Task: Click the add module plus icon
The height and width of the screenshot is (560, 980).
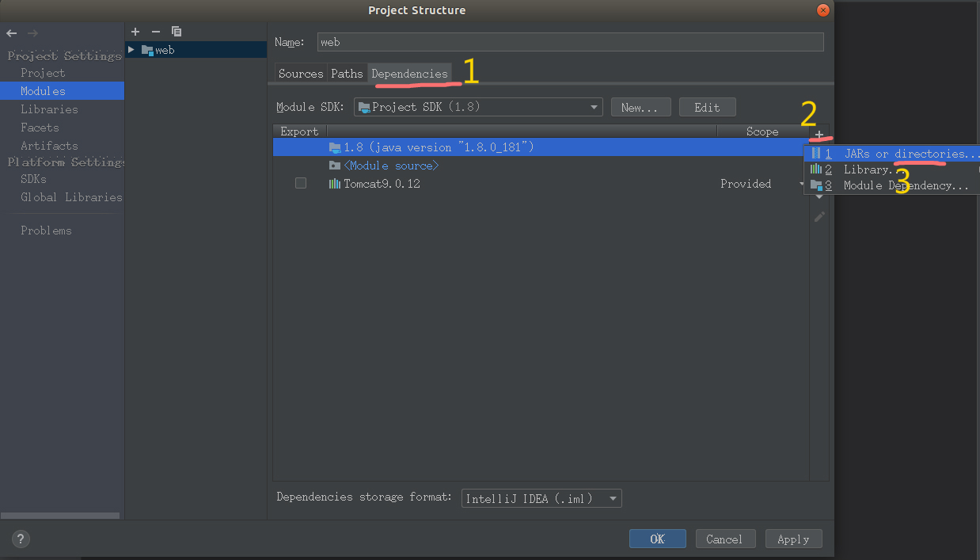Action: (x=135, y=32)
